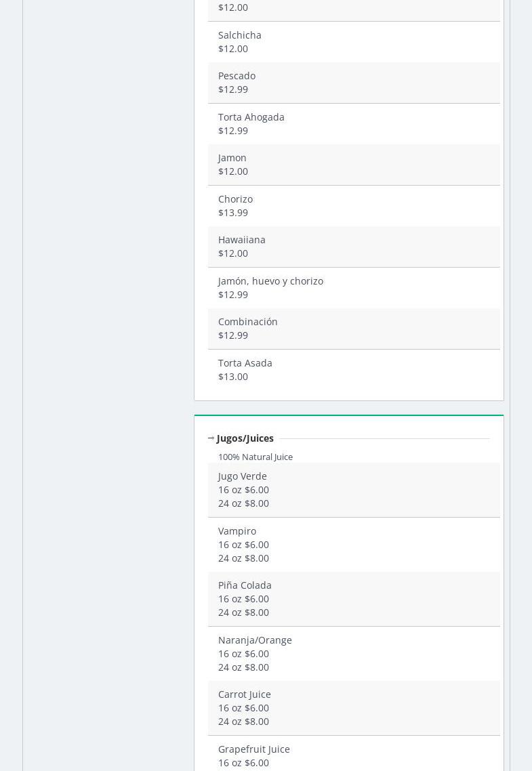The image size is (532, 771).
Task: Open the Torta Ahogada item
Action: click(x=251, y=117)
